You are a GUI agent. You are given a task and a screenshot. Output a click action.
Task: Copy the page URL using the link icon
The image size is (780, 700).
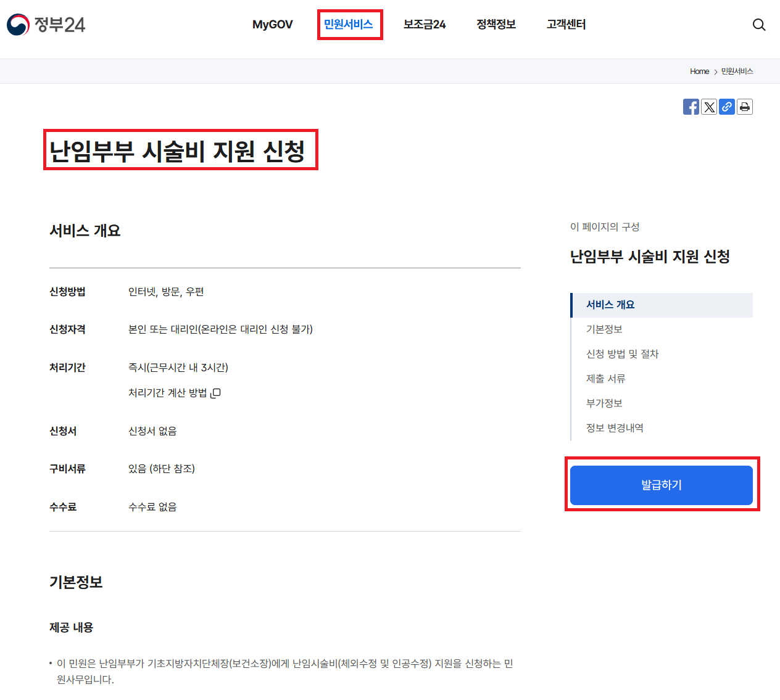click(727, 106)
